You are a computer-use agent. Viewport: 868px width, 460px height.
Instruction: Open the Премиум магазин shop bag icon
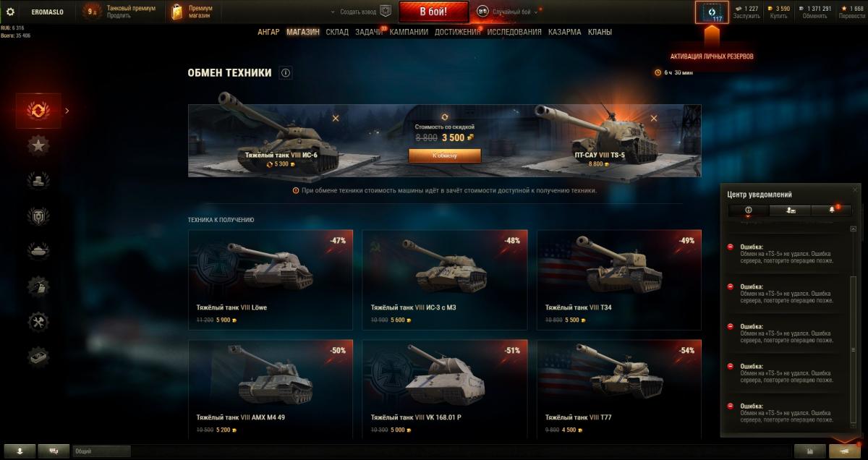[176, 12]
